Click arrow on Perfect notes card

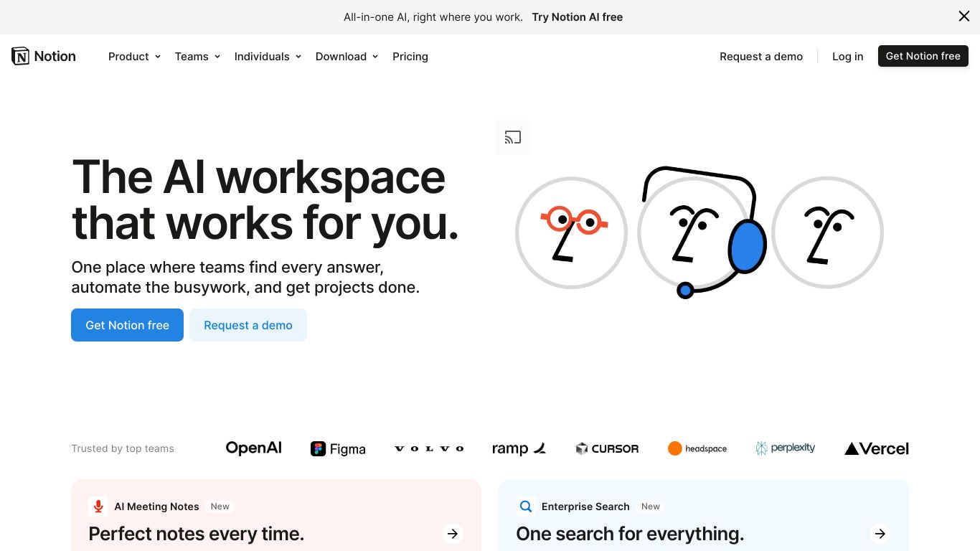(453, 533)
